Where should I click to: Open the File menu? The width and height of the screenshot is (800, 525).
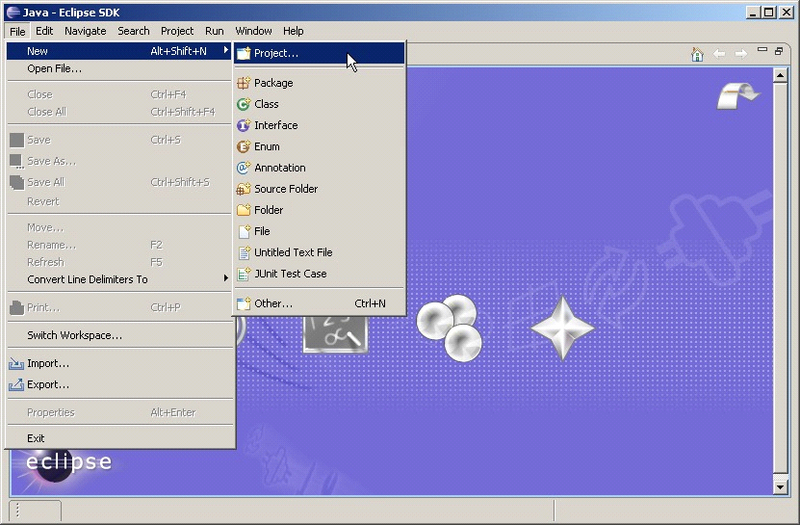tap(17, 31)
